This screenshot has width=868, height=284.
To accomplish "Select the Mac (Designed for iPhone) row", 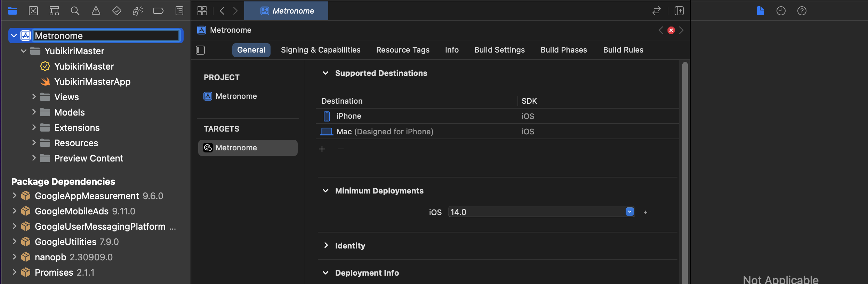I will pos(497,132).
